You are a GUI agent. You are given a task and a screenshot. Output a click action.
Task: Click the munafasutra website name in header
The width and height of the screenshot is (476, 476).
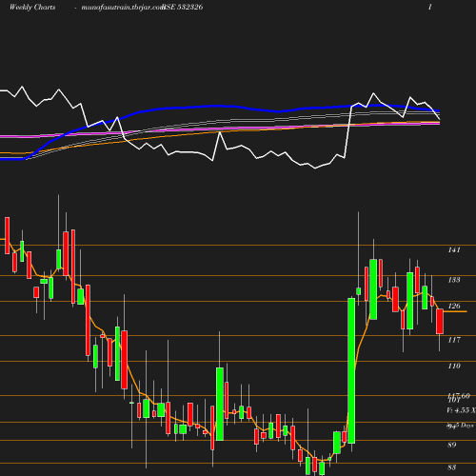click(122, 8)
